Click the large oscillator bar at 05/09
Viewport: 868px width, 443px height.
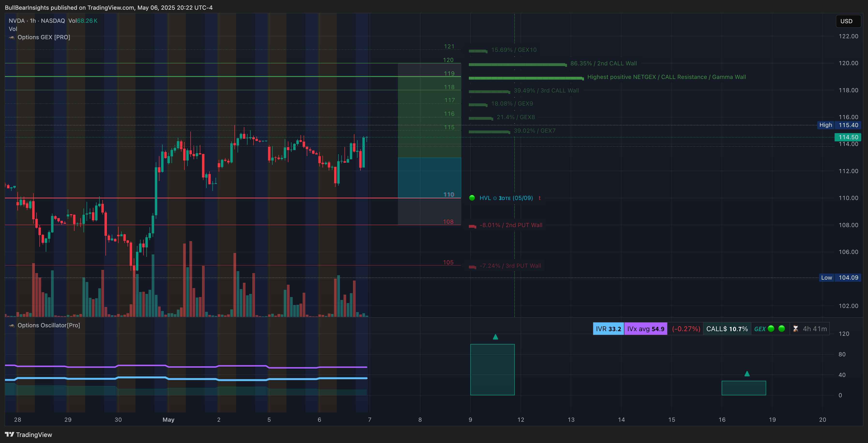click(492, 369)
